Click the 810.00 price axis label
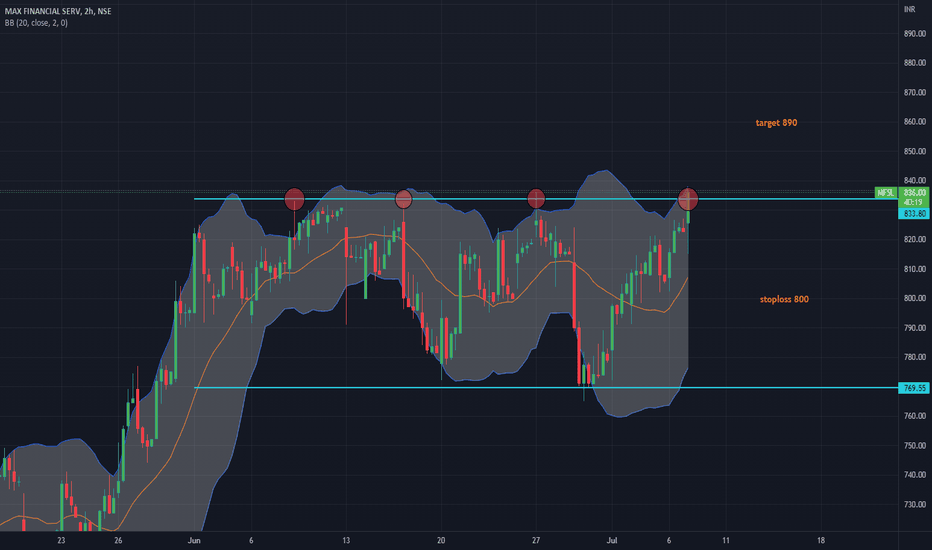The image size is (932, 550). [915, 269]
